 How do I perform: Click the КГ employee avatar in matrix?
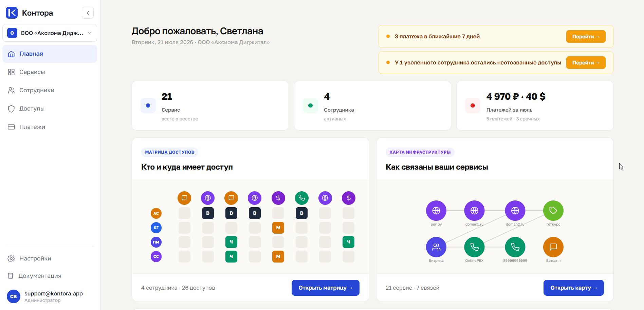(x=156, y=228)
